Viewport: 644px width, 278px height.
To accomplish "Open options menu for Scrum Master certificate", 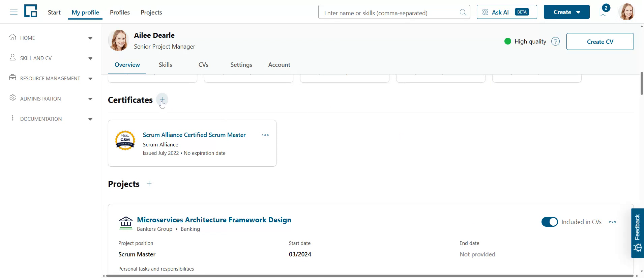I will 265,135.
